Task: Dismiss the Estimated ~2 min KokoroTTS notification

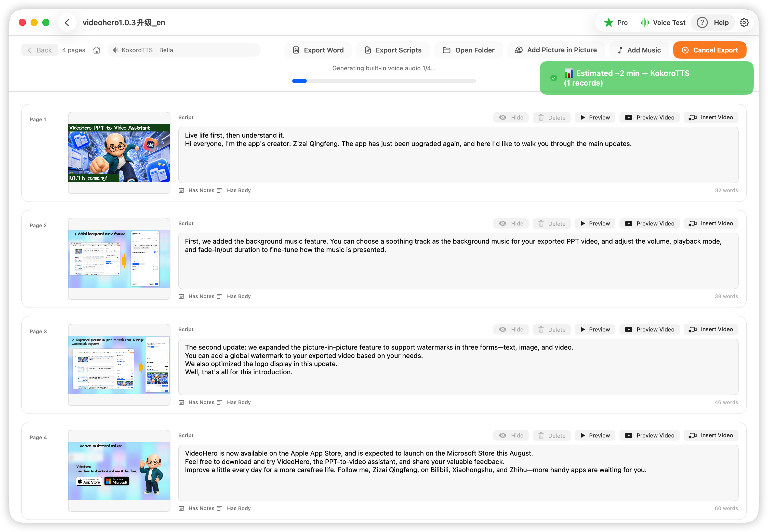Action: [646, 78]
